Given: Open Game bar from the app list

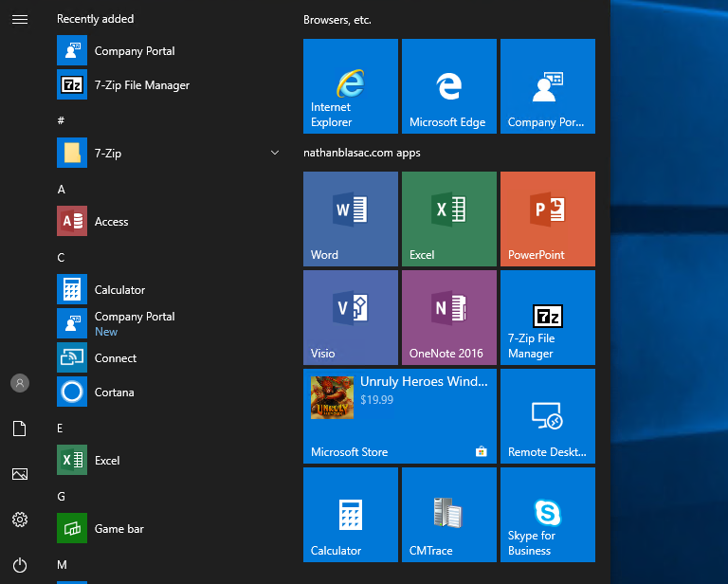Looking at the screenshot, I should 118,529.
